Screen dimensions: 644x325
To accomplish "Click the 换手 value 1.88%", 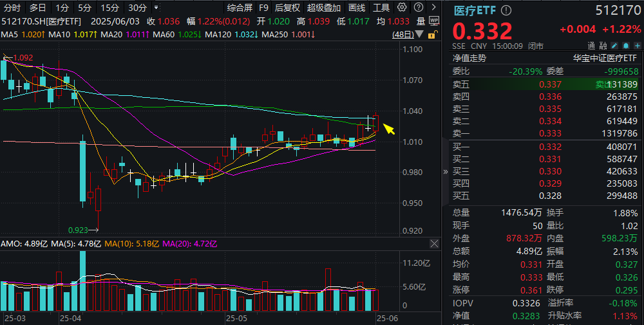I will pyautogui.click(x=625, y=213).
